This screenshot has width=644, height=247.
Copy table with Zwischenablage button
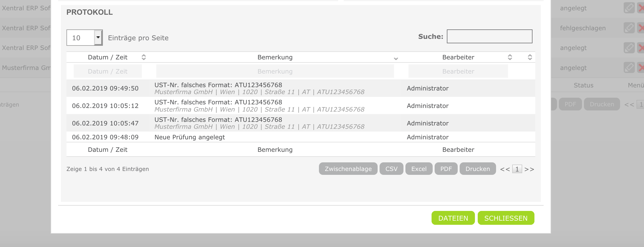348,169
